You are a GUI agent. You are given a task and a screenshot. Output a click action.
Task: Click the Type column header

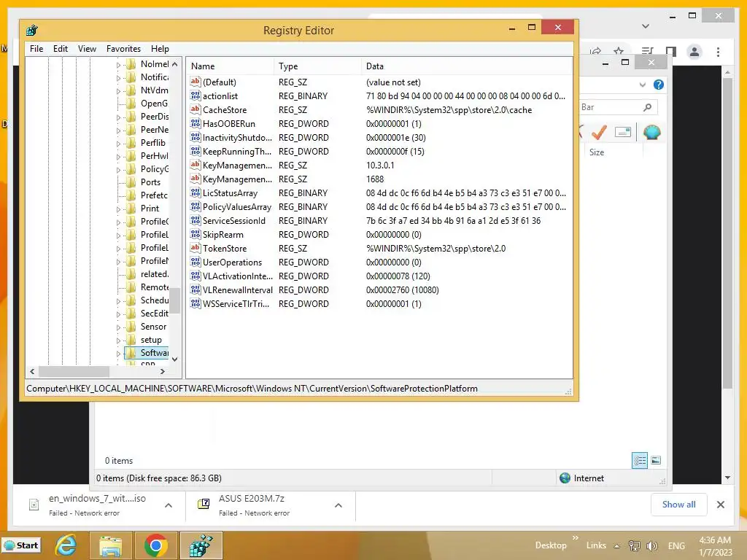pos(317,66)
